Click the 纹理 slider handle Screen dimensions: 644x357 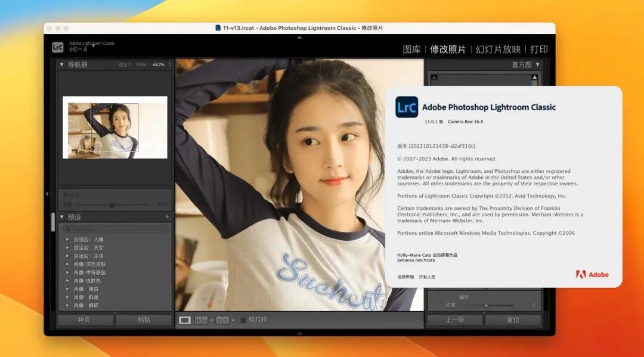486,305
